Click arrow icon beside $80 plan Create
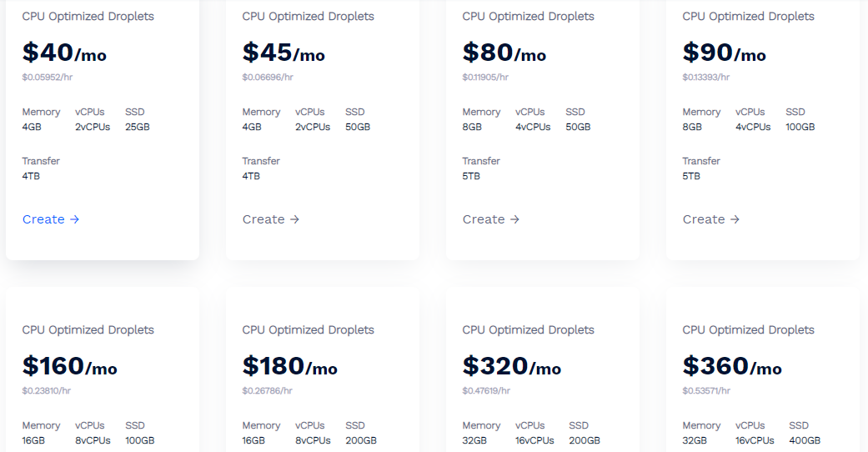868x452 pixels. coord(514,219)
